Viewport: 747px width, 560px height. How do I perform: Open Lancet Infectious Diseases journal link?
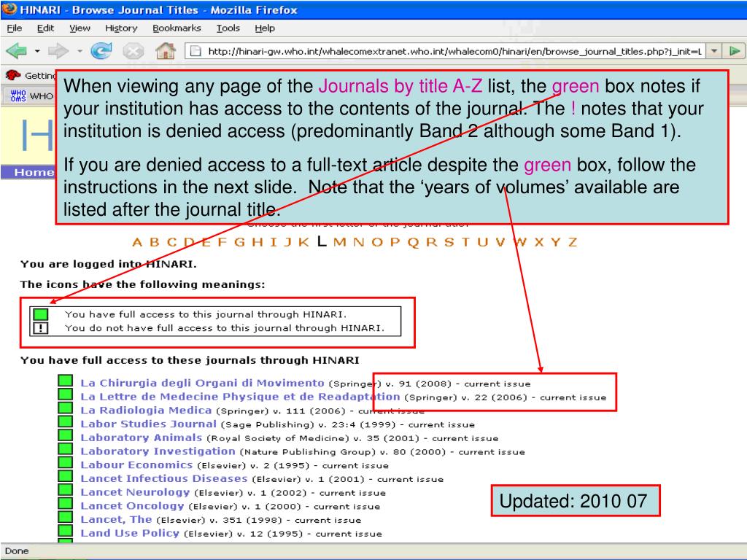(x=164, y=478)
